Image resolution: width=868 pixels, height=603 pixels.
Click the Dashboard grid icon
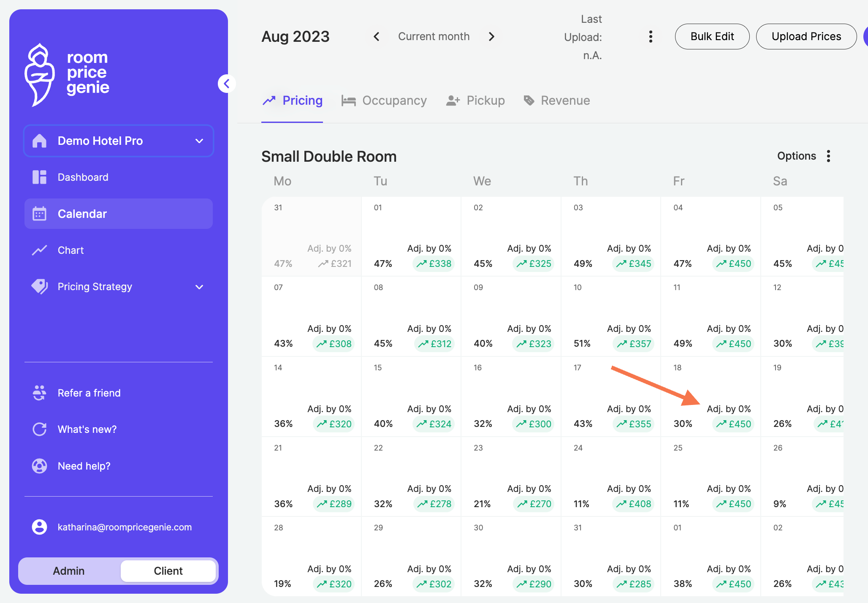[x=39, y=177]
